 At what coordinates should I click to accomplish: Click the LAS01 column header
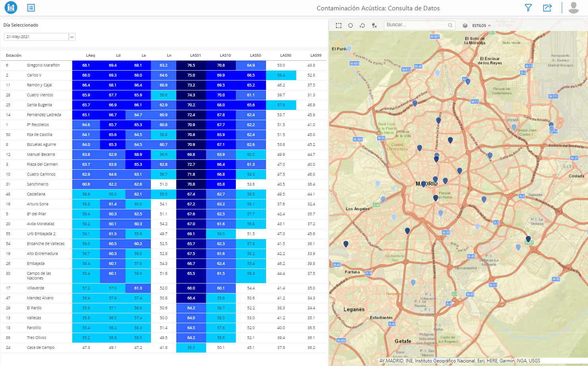(x=195, y=56)
